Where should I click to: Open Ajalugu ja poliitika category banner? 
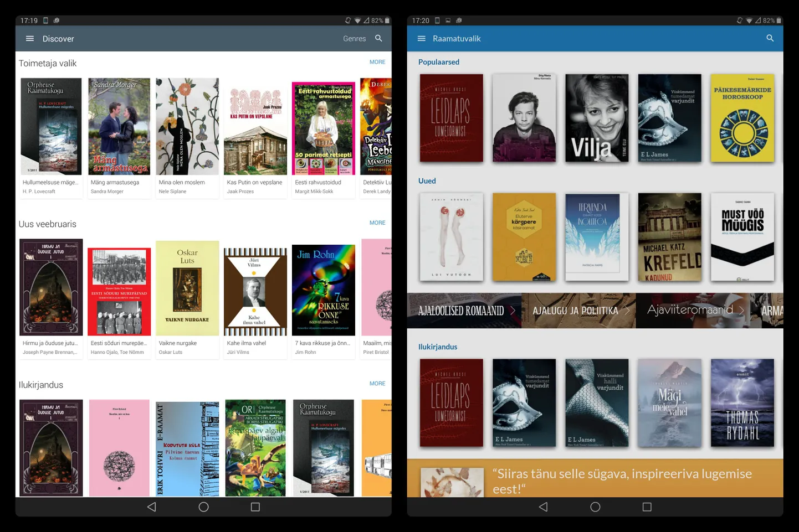tap(579, 311)
